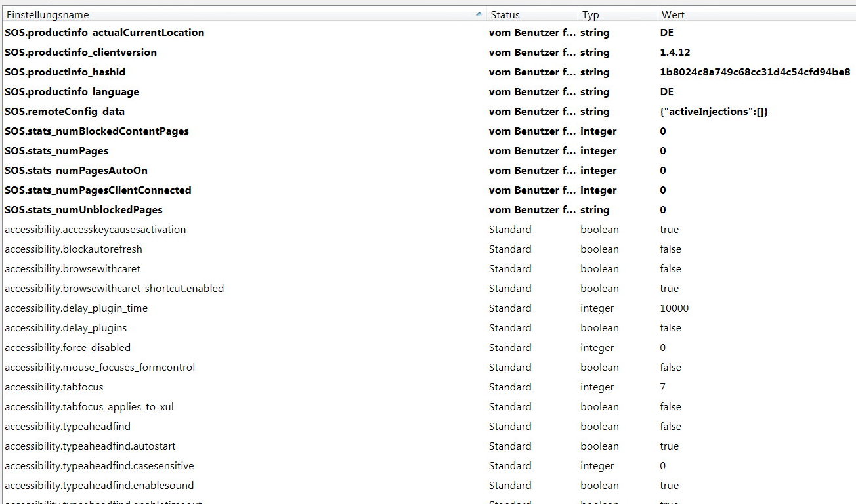Click the sort arrow in Einstellungsname header

[481, 14]
